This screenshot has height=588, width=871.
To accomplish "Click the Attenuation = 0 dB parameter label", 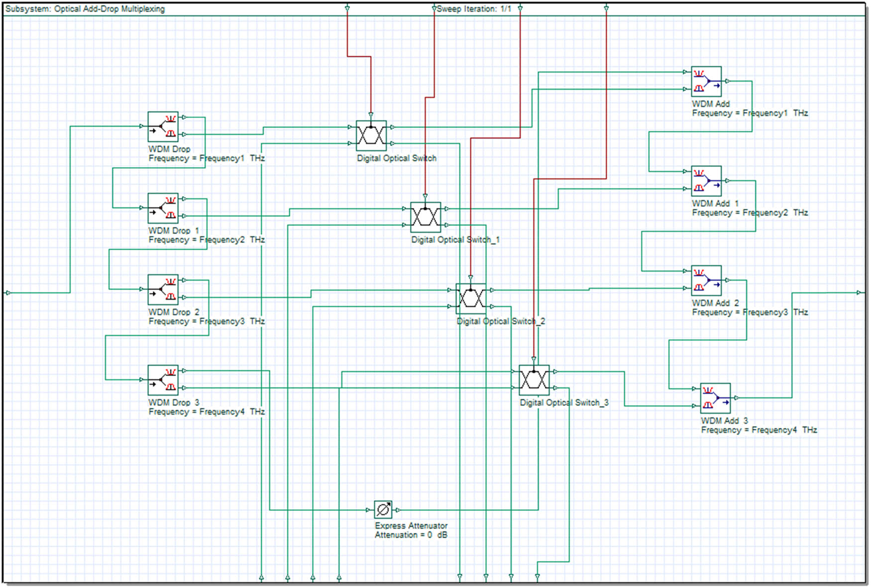I will (x=411, y=535).
